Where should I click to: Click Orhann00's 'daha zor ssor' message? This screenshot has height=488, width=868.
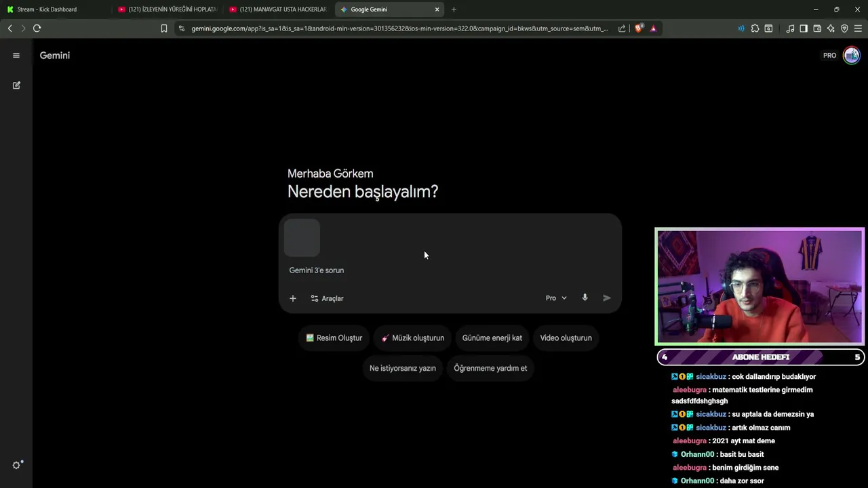pyautogui.click(x=742, y=481)
